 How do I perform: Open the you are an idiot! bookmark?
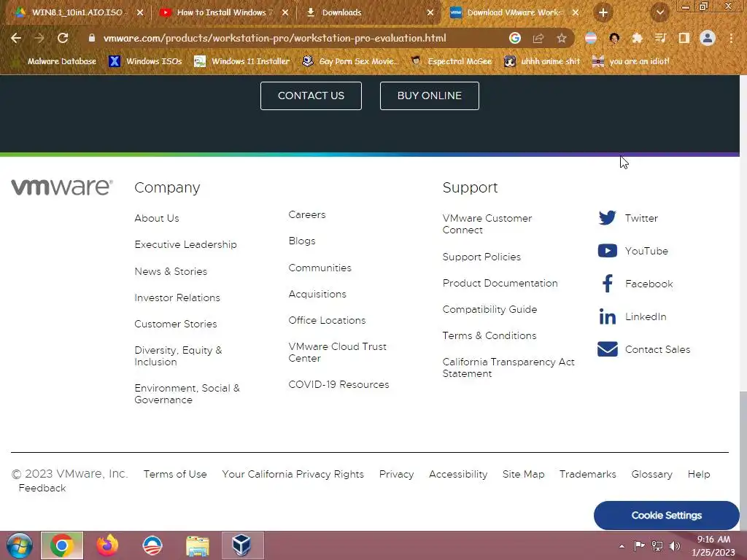(x=631, y=61)
